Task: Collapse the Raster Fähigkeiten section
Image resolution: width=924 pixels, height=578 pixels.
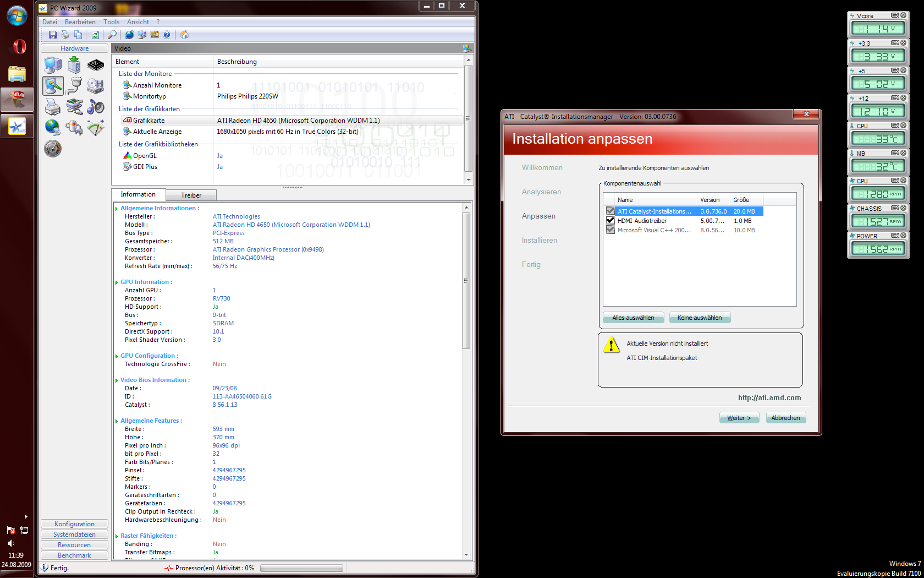Action: 117,536
